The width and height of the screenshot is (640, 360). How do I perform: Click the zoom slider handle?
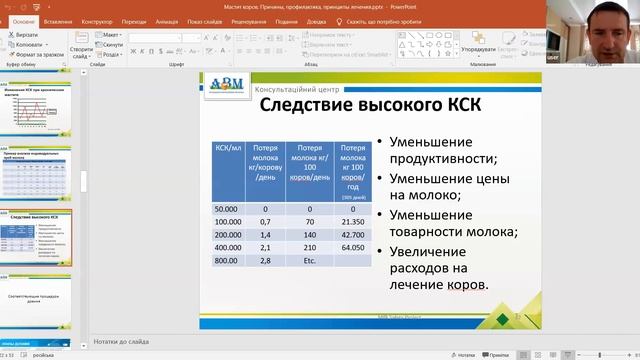600,355
